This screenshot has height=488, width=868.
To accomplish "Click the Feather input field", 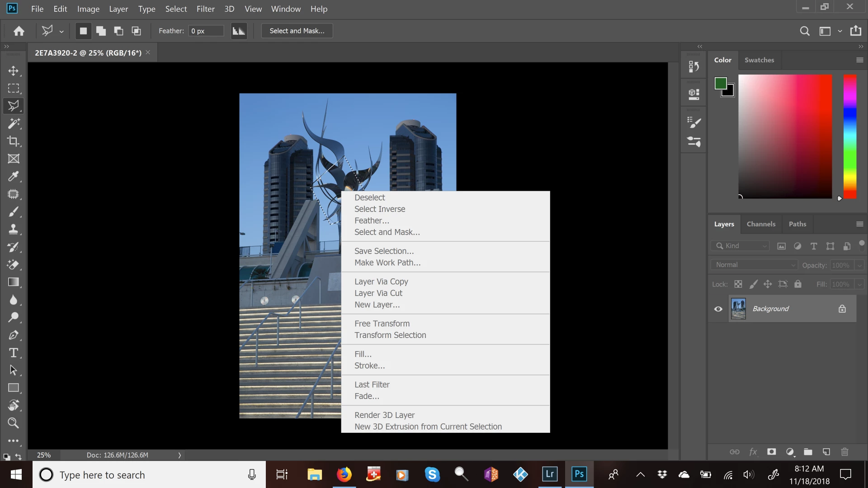I will [x=206, y=31].
